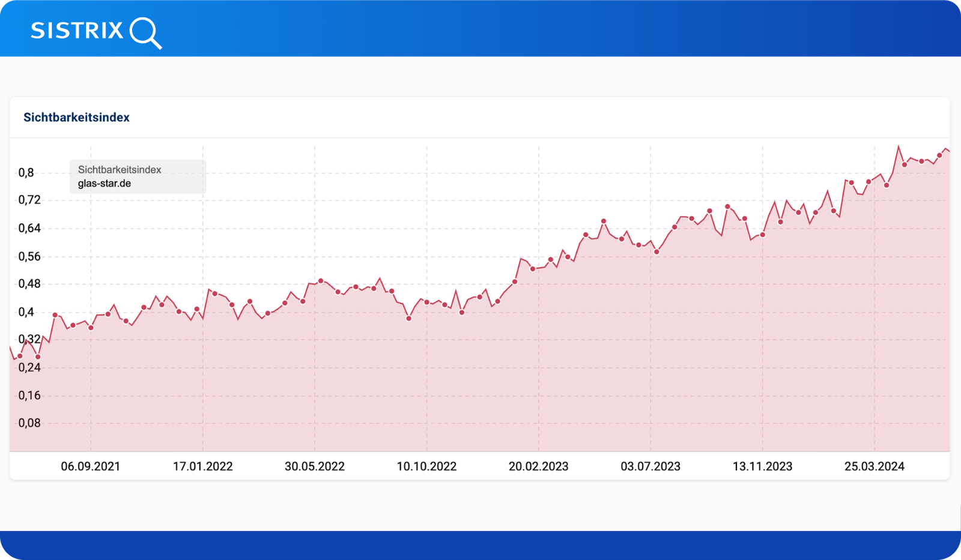
Task: Click the glas-star.de domain in the legend
Action: (105, 184)
